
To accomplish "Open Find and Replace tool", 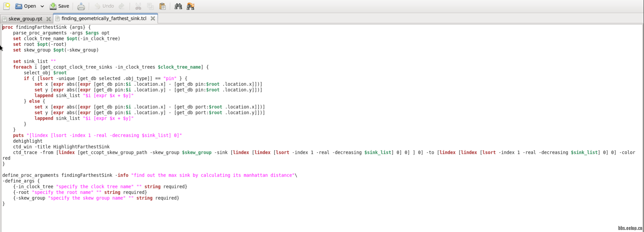I will tap(190, 6).
